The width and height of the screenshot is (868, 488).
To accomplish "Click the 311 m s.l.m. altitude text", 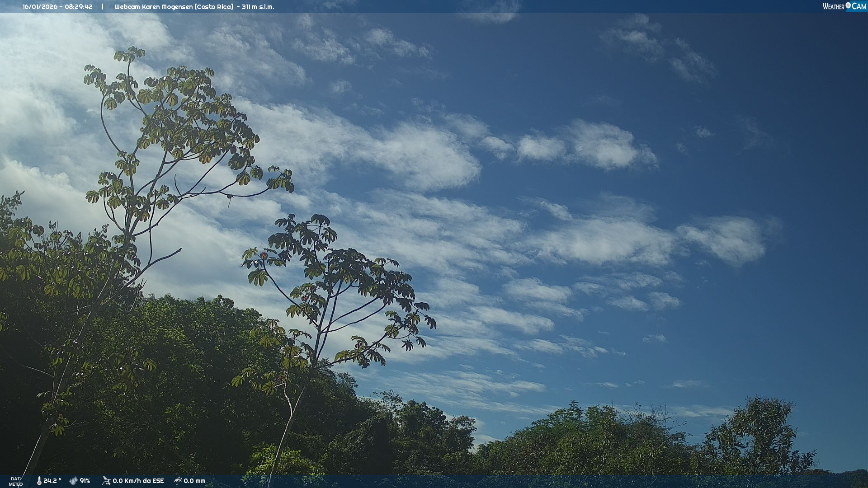I will click(x=258, y=7).
